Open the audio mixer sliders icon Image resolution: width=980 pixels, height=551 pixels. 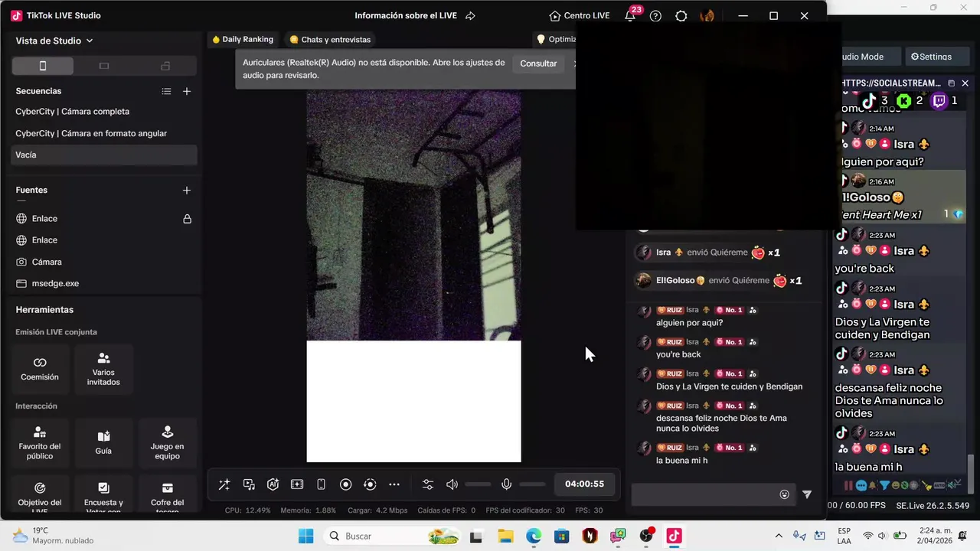pos(428,484)
